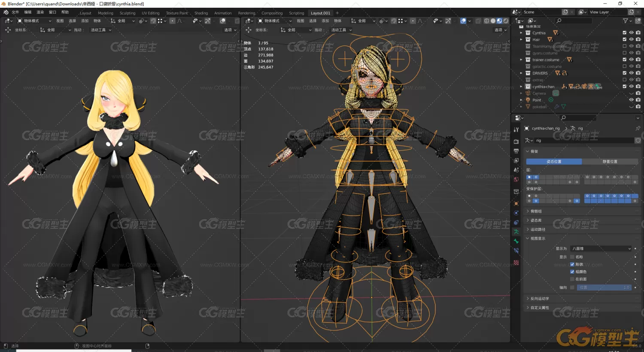Open the 渲染 menu
The height and width of the screenshot is (352, 644).
coord(40,12)
